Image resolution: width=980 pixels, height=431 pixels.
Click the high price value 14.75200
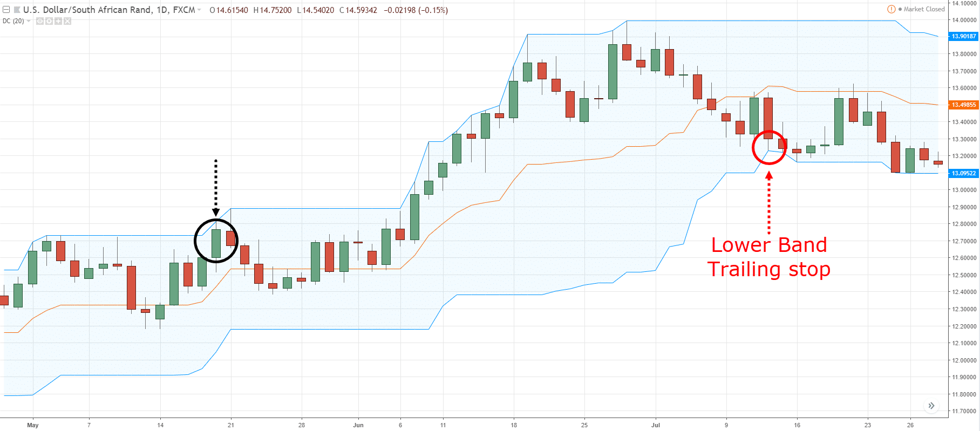[276, 10]
